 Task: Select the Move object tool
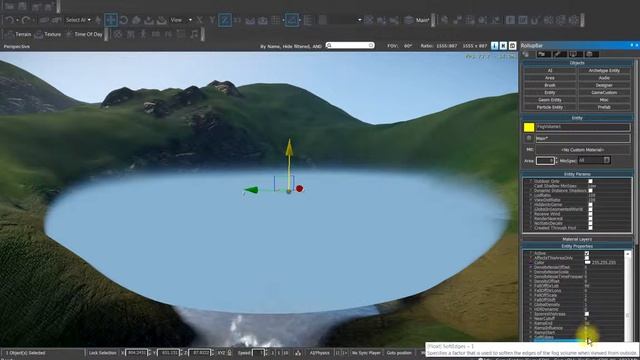point(111,20)
